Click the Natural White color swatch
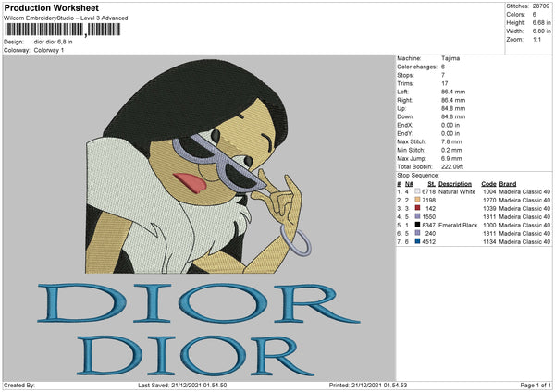Viewport: 555px width, 392px height. [x=417, y=191]
